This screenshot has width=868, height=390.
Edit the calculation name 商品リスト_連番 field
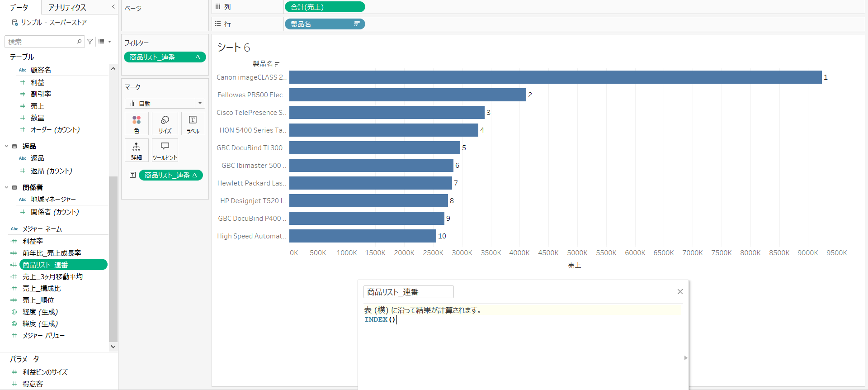tap(408, 292)
